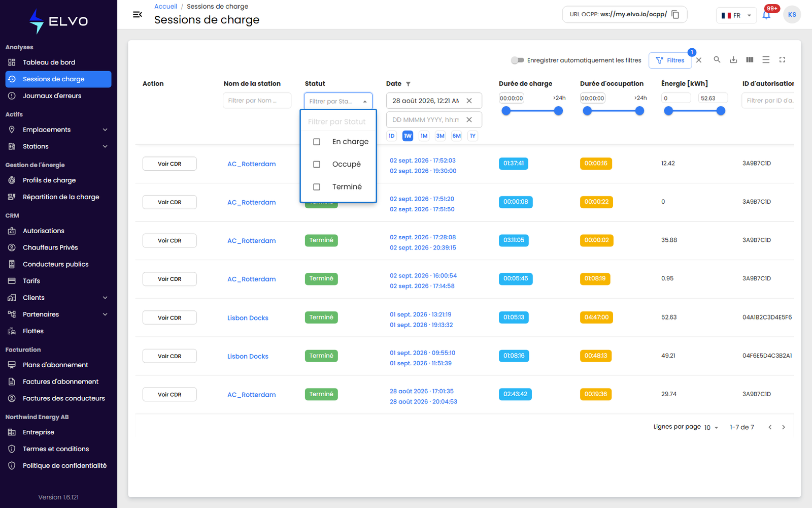Open column visibility settings icon
812x508 pixels.
[750, 60]
